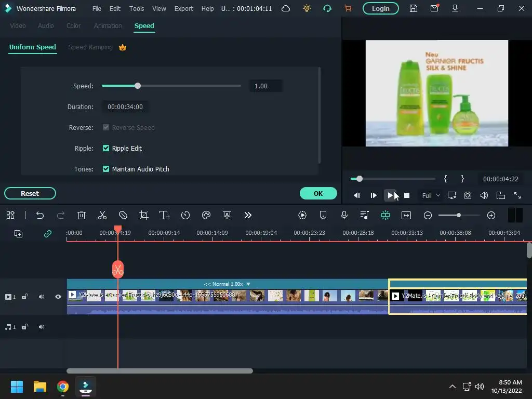Save the project with the floppy icon
This screenshot has width=532, height=399.
click(x=413, y=8)
